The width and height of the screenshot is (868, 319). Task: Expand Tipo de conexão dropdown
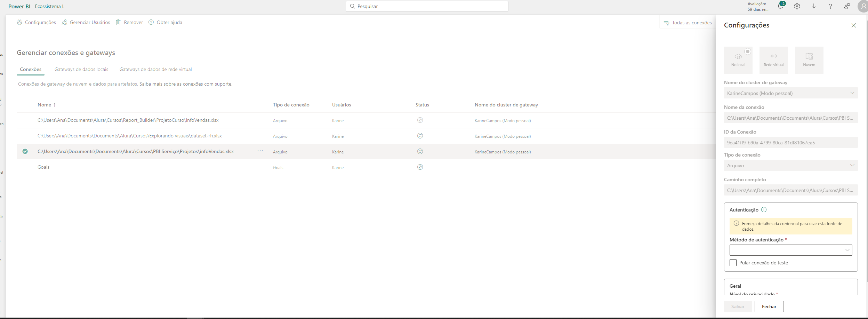[x=791, y=165]
